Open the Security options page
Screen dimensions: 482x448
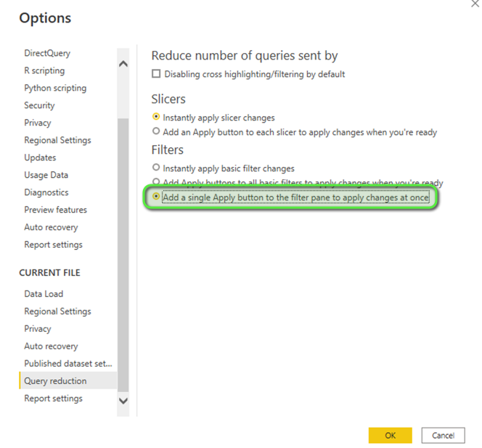[x=39, y=105]
